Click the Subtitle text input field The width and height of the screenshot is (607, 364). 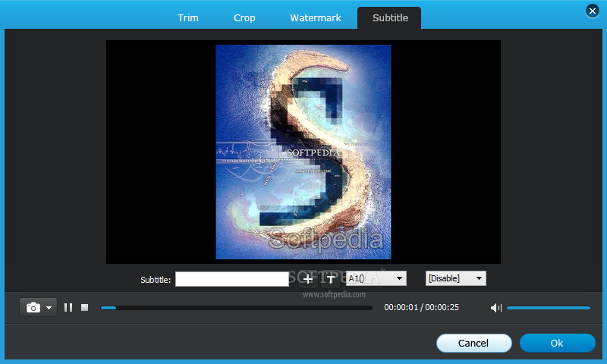tap(232, 279)
